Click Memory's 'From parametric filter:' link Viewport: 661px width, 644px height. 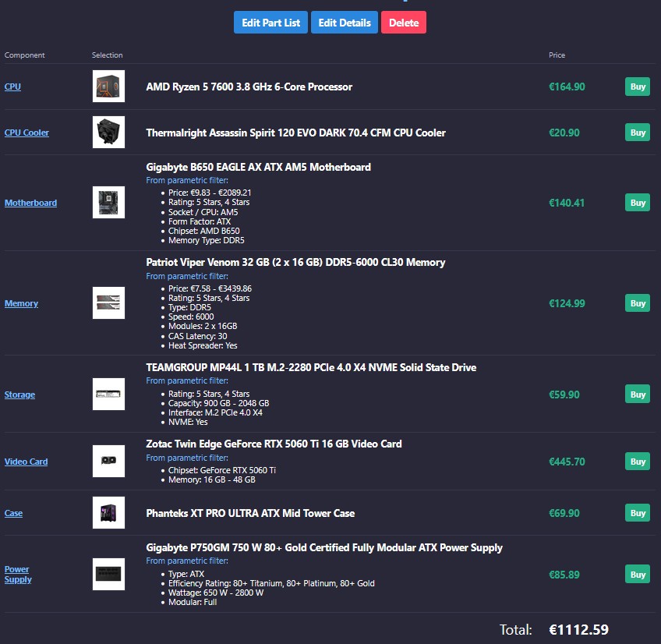point(187,276)
